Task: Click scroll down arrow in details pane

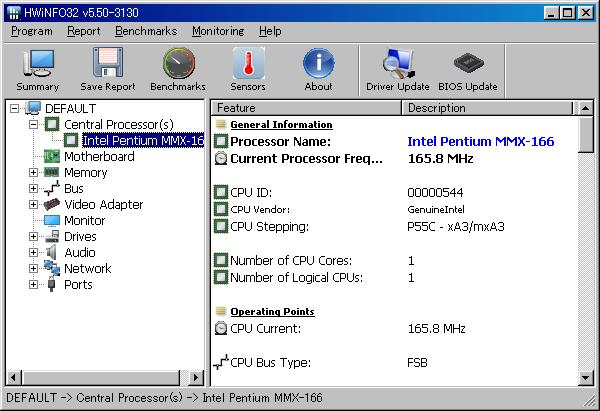Action: (x=585, y=378)
